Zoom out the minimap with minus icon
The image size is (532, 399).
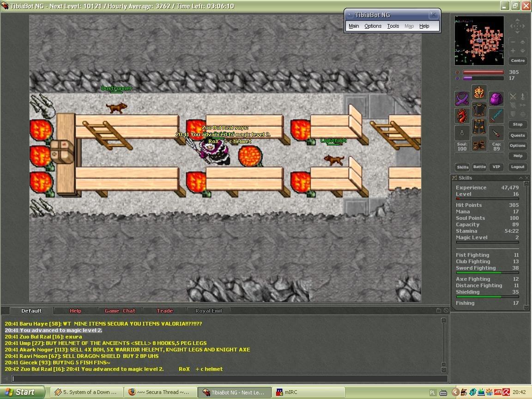[x=513, y=42]
